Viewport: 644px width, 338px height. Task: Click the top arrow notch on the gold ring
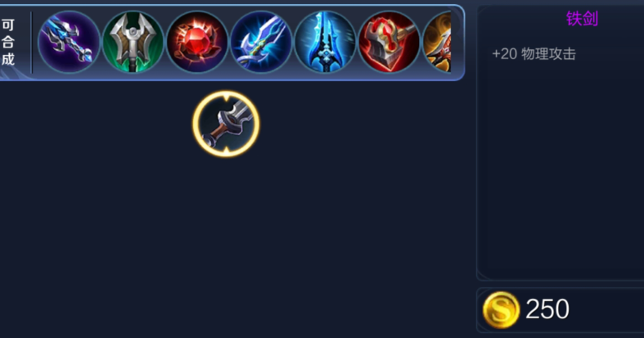coord(226,97)
